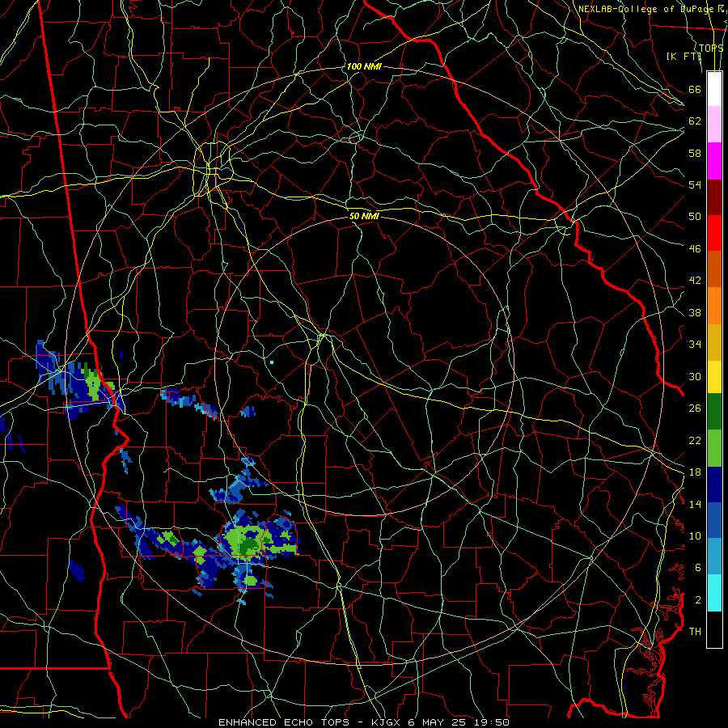Viewport: 728px width, 728px height.
Task: Click the gold legend swatch
Action: click(714, 341)
